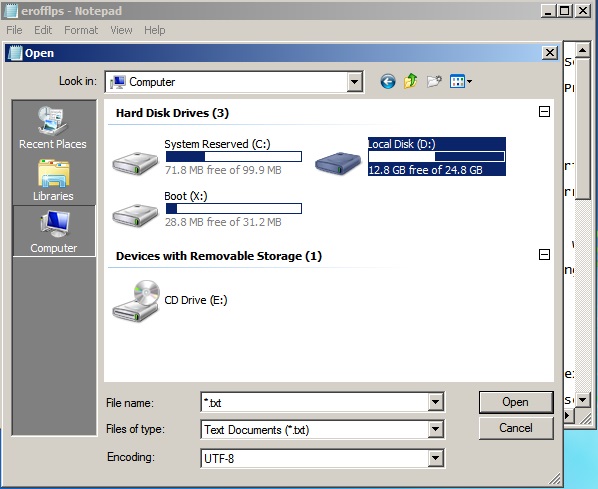Click the Local Disk (D:) label
Screen dimensions: 598x489
[x=402, y=144]
